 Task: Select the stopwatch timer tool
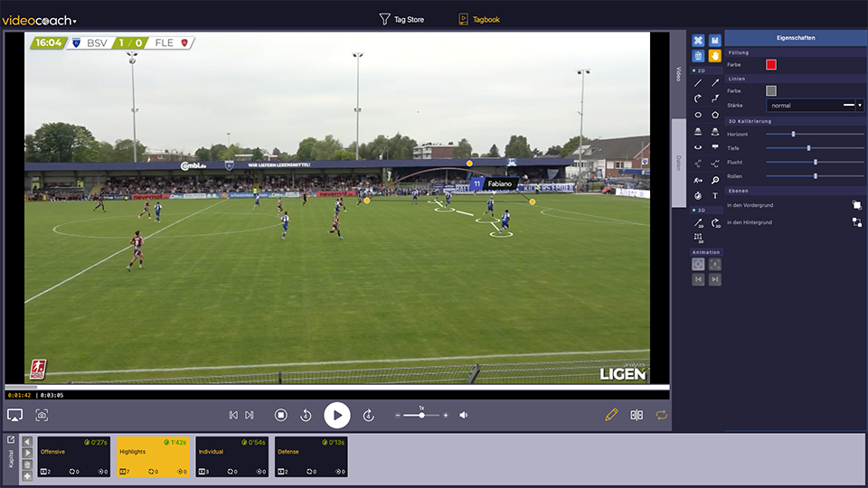pyautogui.click(x=698, y=196)
